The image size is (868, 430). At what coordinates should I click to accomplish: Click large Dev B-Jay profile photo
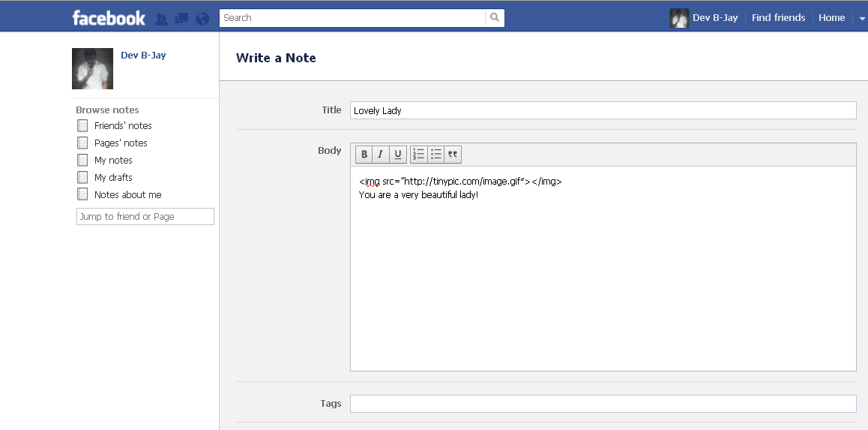point(92,69)
